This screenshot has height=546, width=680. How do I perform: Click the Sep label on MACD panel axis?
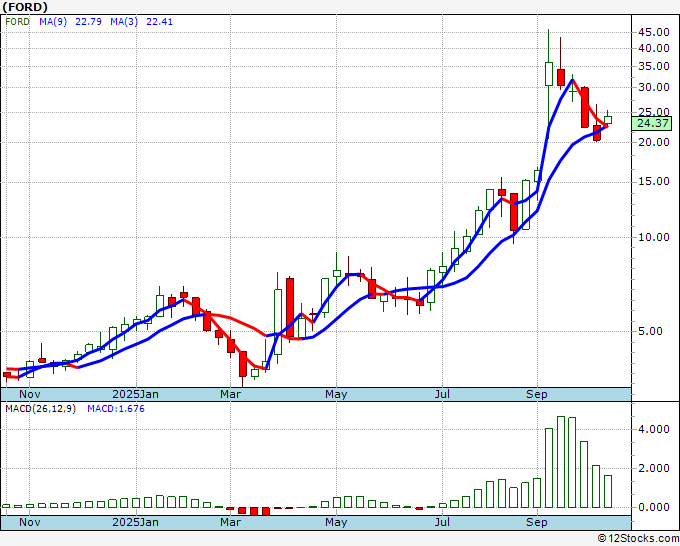click(537, 522)
